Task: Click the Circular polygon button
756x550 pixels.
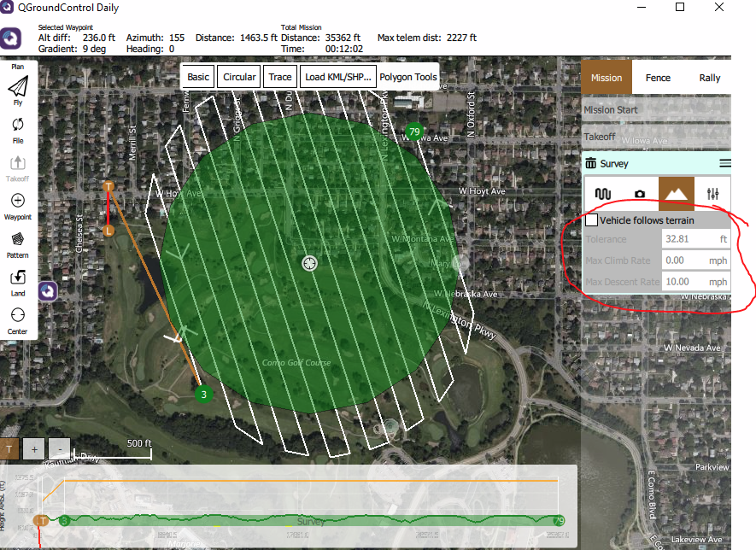Action: (x=239, y=77)
